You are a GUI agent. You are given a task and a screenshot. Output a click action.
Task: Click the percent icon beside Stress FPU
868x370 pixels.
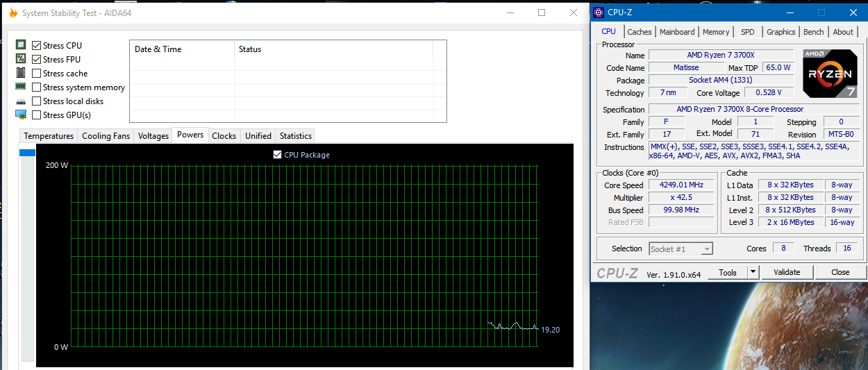tap(21, 59)
